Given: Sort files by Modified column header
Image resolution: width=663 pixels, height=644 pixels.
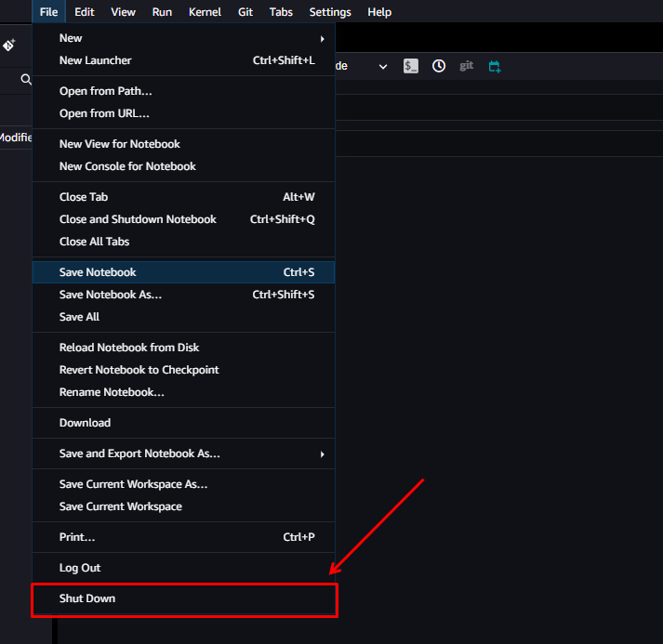Looking at the screenshot, I should point(16,138).
